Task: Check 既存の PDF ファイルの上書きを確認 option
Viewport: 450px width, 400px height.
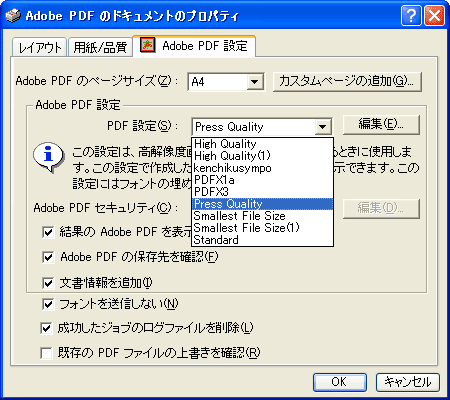Action: [x=46, y=353]
